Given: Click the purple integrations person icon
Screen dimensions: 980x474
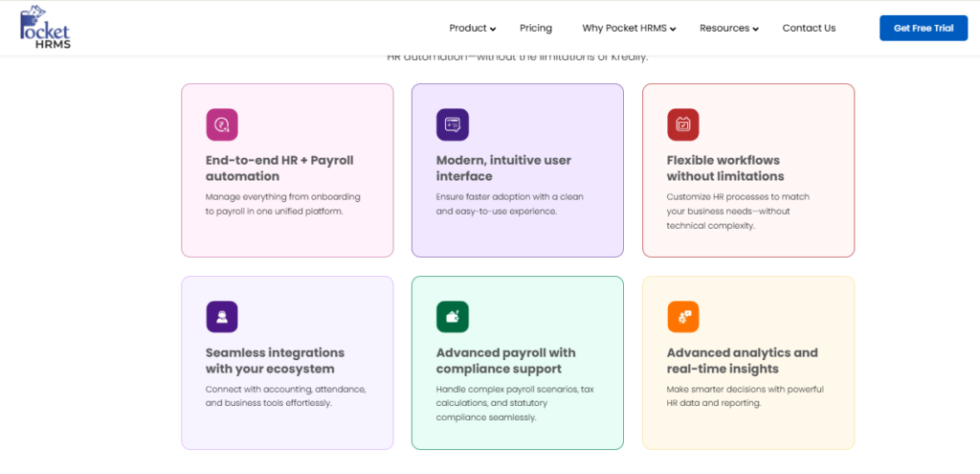Looking at the screenshot, I should (222, 317).
